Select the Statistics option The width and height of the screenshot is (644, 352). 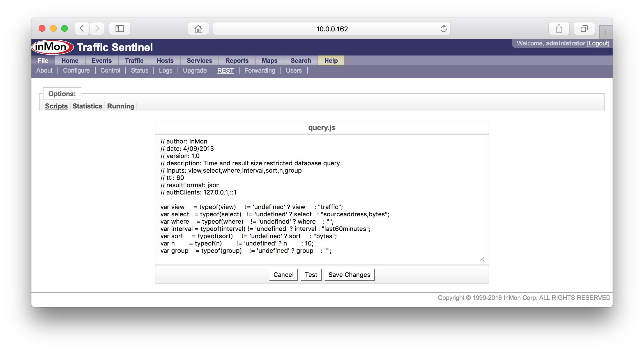tap(87, 106)
